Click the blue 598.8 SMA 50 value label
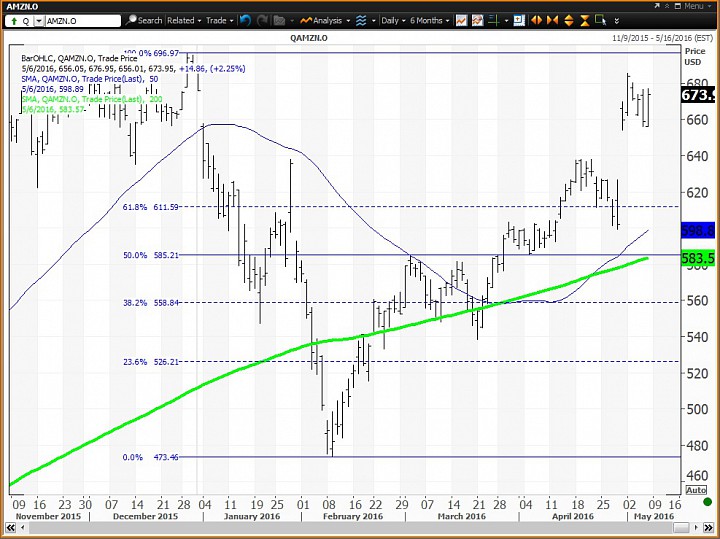Image resolution: width=720 pixels, height=539 pixels. tap(698, 230)
